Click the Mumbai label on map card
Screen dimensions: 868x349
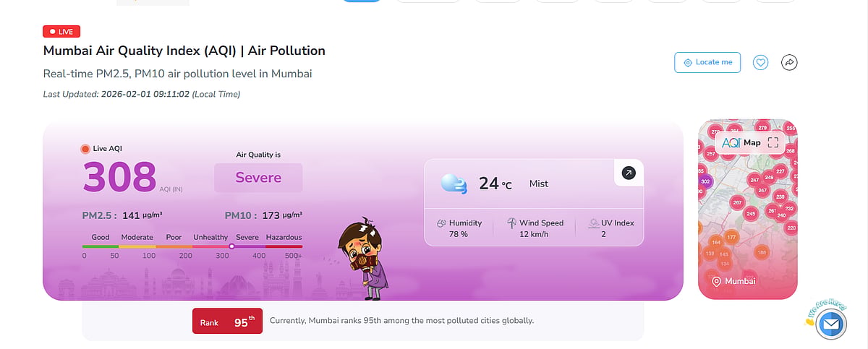tap(740, 281)
